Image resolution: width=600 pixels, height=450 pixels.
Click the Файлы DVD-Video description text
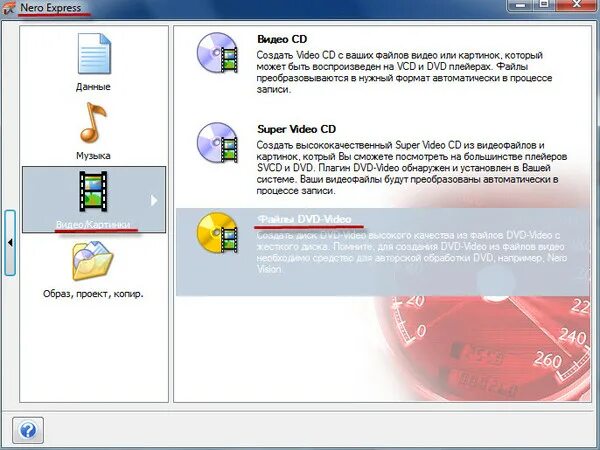coord(412,252)
